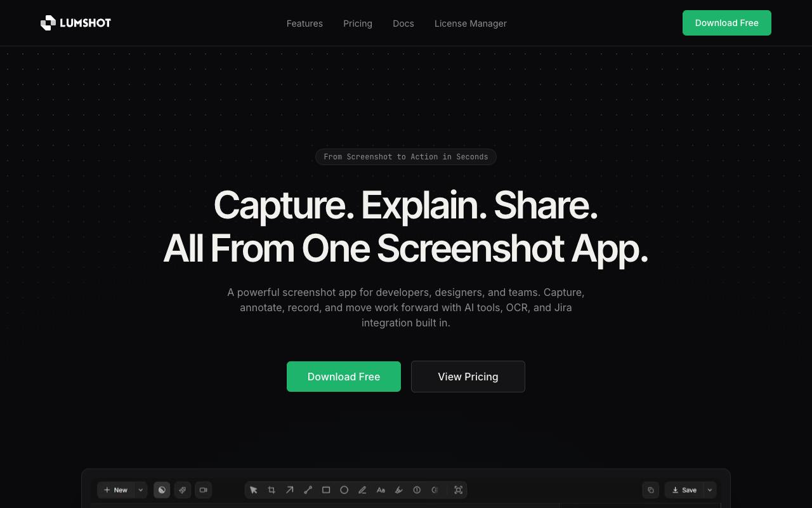Expand the New dropdown arrow
The width and height of the screenshot is (812, 508).
tap(141, 490)
